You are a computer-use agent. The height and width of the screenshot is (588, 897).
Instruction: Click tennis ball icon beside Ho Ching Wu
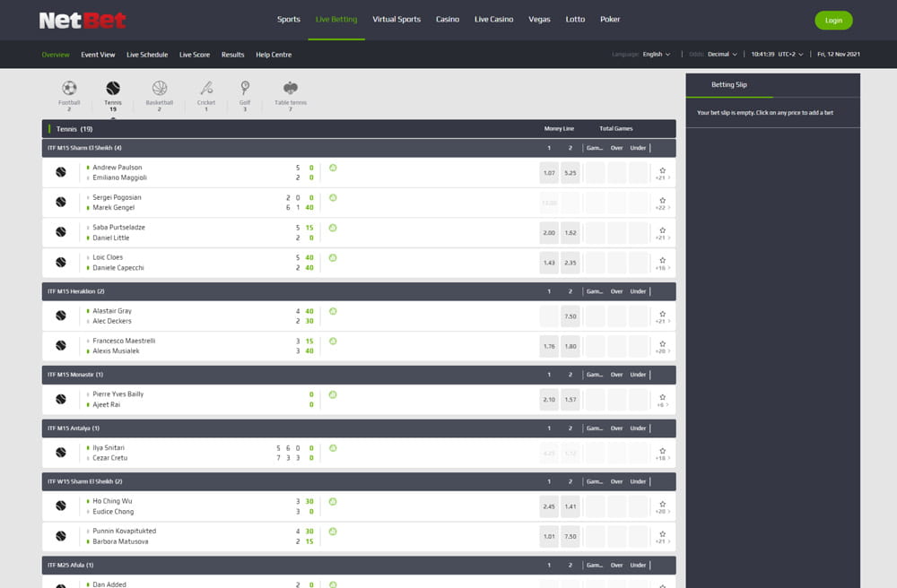tap(61, 506)
